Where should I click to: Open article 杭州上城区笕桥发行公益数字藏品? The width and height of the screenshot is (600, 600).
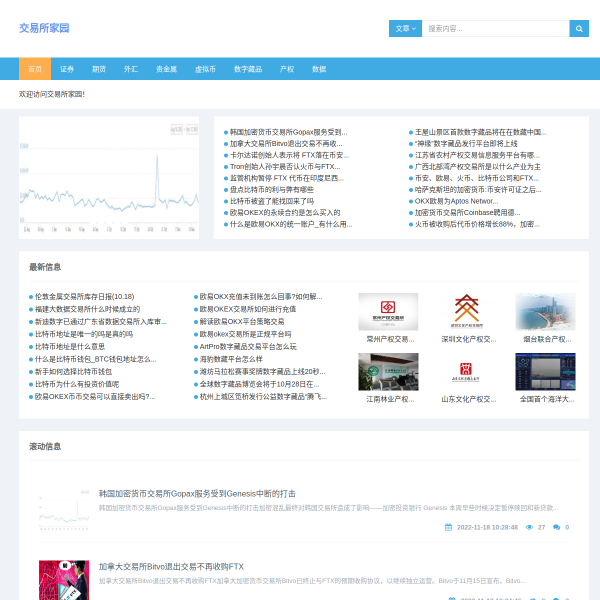[263, 397]
